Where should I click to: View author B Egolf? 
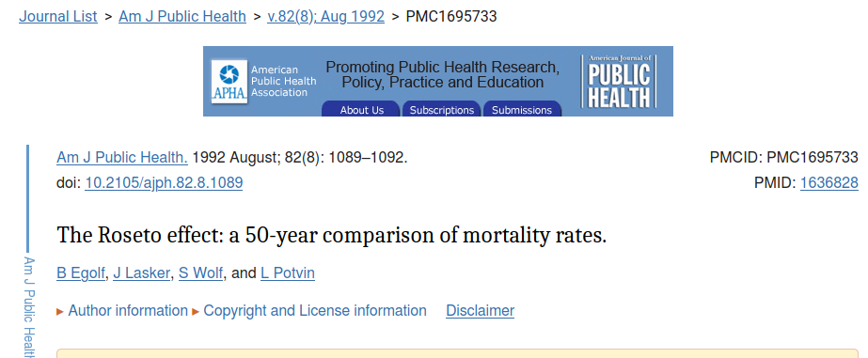[x=81, y=273]
